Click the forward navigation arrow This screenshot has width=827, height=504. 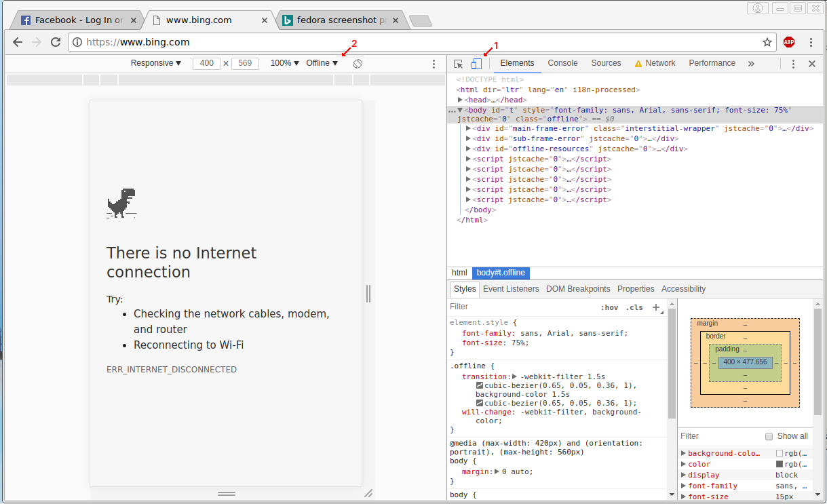pyautogui.click(x=37, y=42)
